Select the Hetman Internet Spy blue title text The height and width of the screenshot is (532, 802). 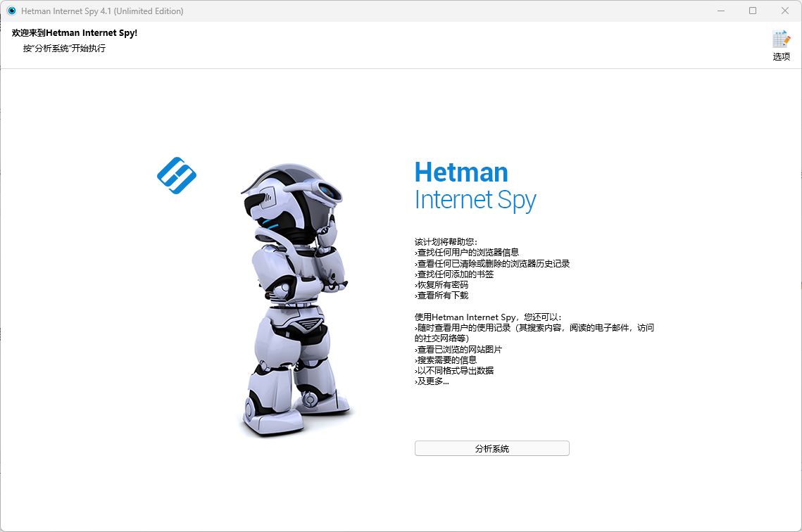point(475,185)
